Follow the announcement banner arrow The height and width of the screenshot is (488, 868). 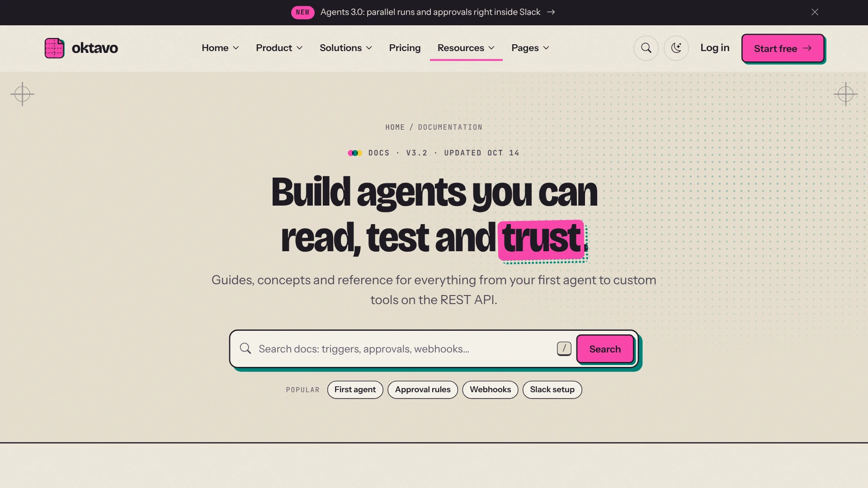pos(551,12)
